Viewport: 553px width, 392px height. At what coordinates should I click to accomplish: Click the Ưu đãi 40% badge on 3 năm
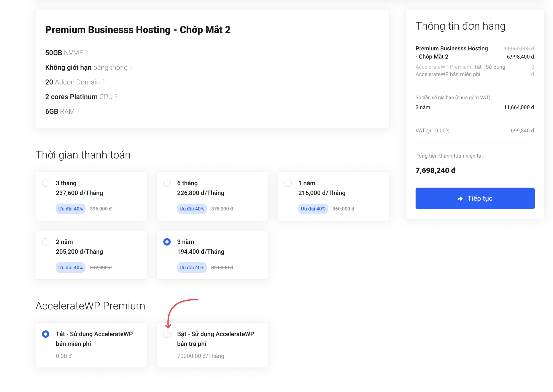click(192, 268)
